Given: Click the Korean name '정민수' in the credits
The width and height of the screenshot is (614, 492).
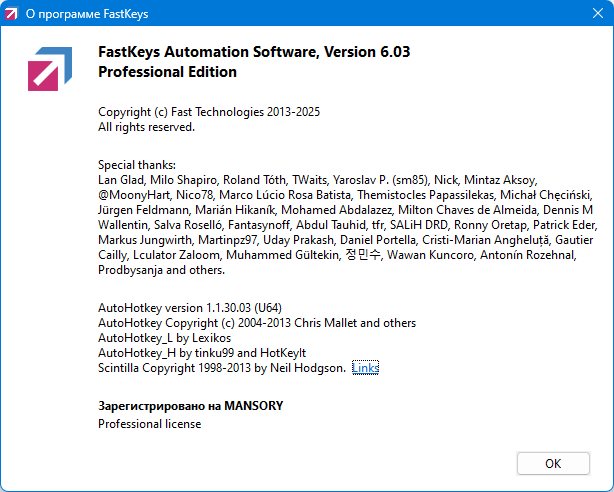Looking at the screenshot, I should (363, 255).
